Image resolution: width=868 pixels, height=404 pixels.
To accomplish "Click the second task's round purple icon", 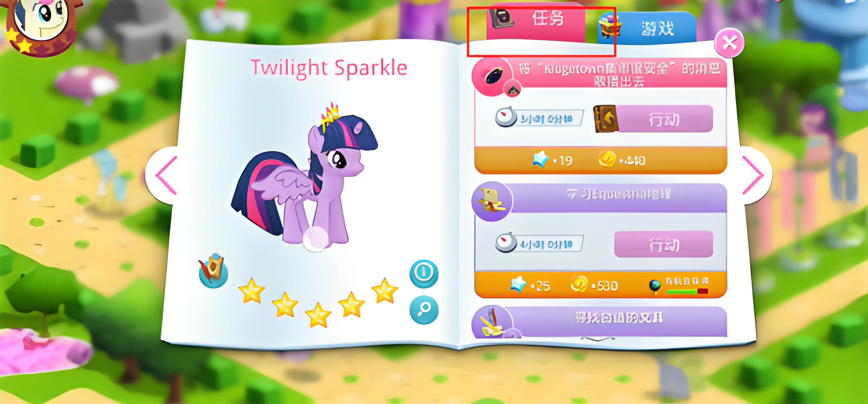I will (492, 201).
